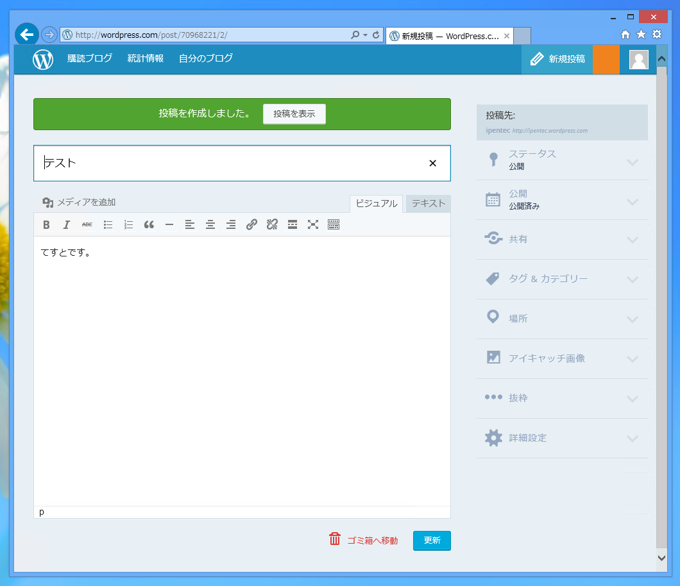Click the WordPress logo
680x586 pixels.
(43, 59)
